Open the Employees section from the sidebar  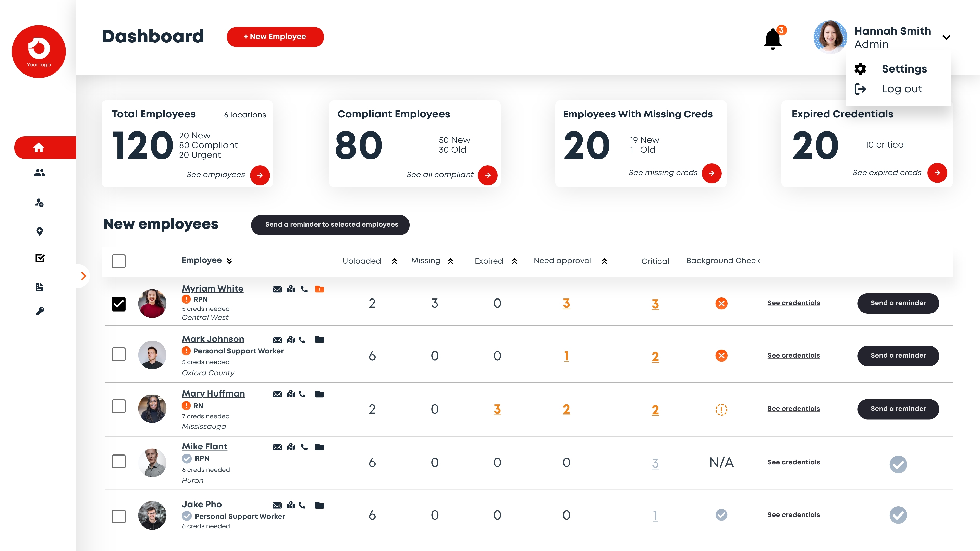coord(40,173)
